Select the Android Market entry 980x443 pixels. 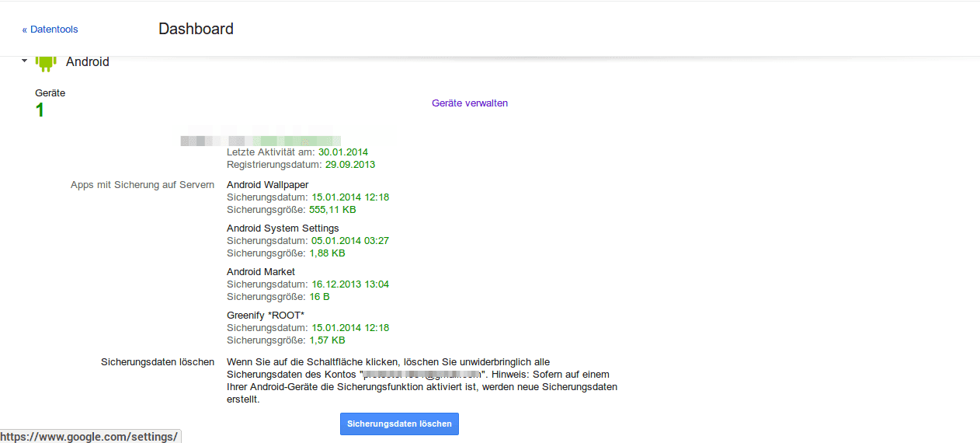coord(261,272)
